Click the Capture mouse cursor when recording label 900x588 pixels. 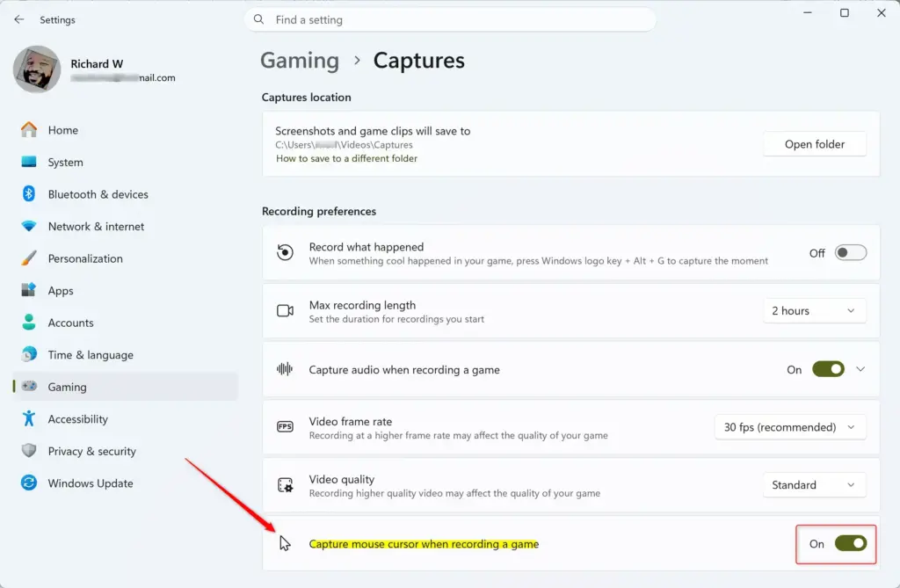click(x=424, y=544)
